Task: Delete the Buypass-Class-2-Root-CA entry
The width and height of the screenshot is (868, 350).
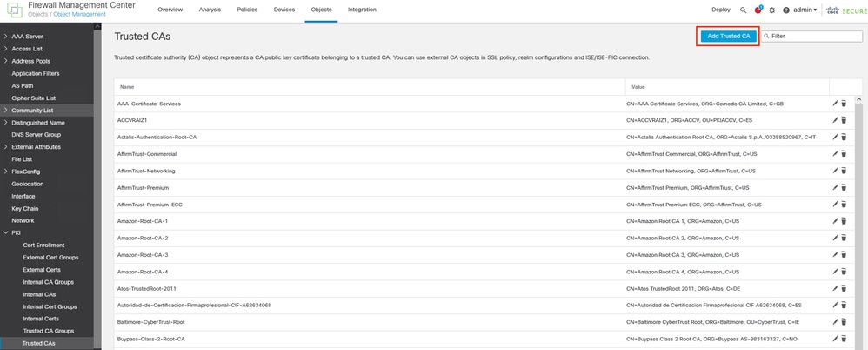Action: pos(844,339)
